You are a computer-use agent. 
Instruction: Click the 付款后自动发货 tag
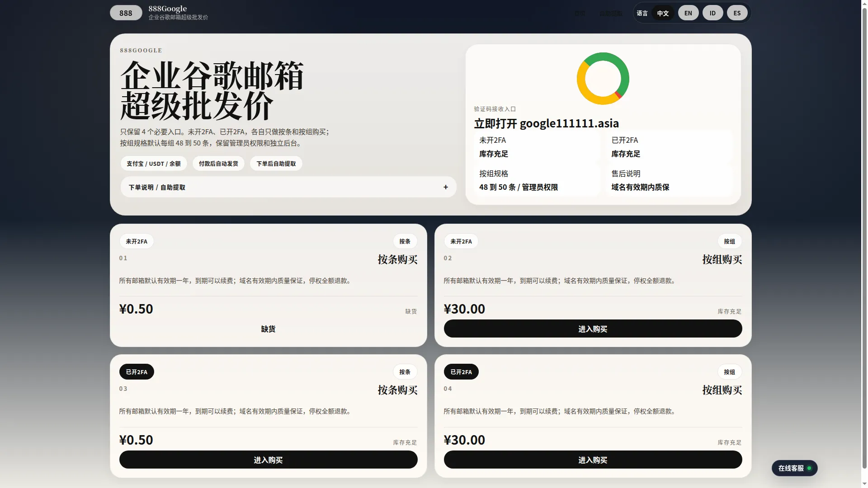pyautogui.click(x=218, y=164)
